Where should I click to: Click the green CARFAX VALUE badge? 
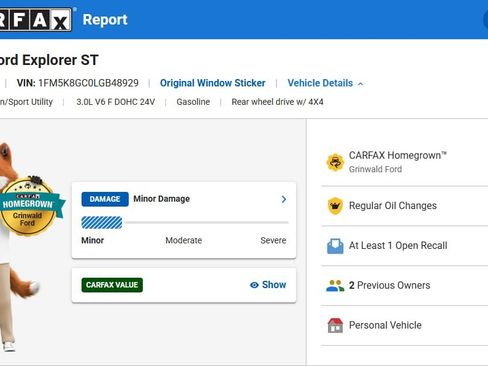click(112, 285)
